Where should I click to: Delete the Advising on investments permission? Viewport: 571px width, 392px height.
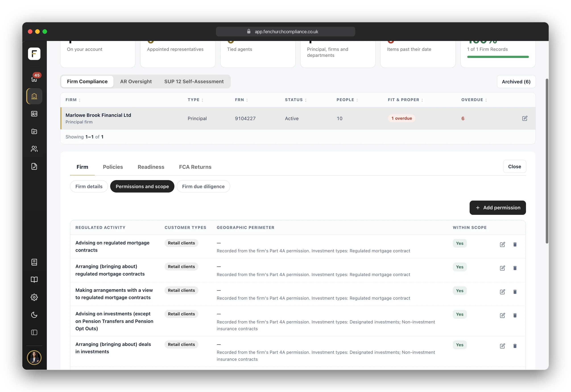tap(515, 315)
